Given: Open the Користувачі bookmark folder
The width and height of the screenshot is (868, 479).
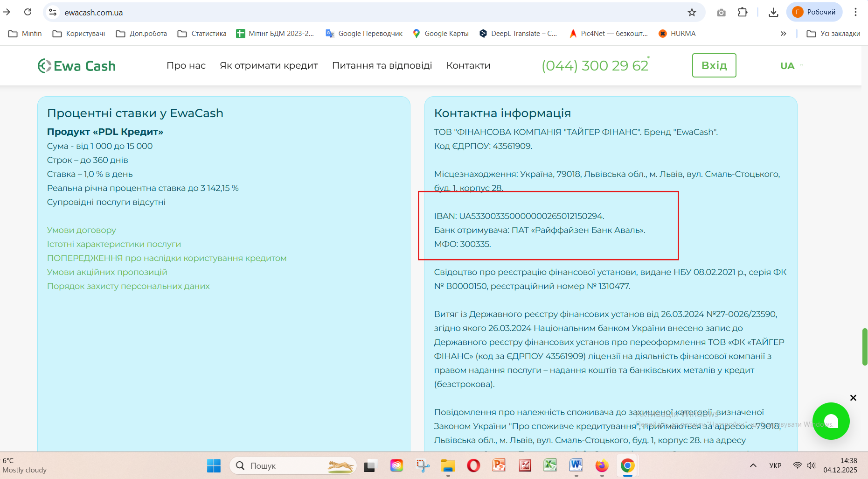Looking at the screenshot, I should tap(79, 34).
